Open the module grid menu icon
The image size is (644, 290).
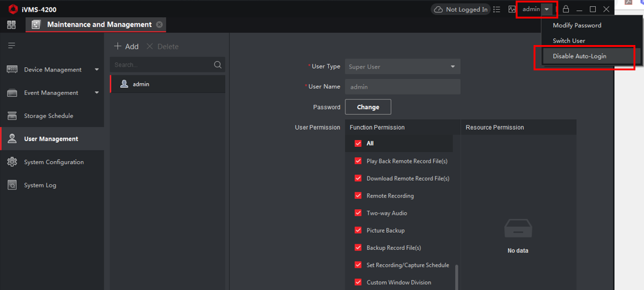pos(11,25)
